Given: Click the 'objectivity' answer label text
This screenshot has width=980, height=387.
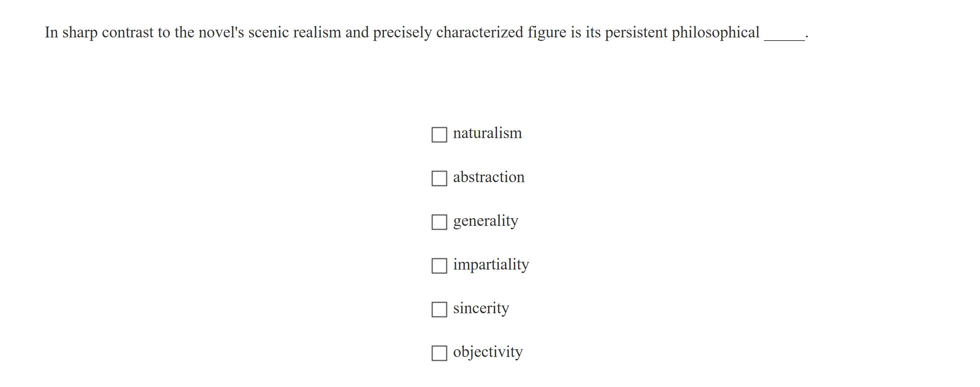Looking at the screenshot, I should pos(488,352).
